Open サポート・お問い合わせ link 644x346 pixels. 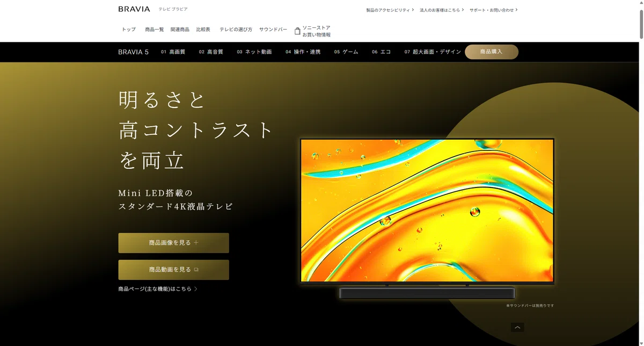click(x=493, y=10)
